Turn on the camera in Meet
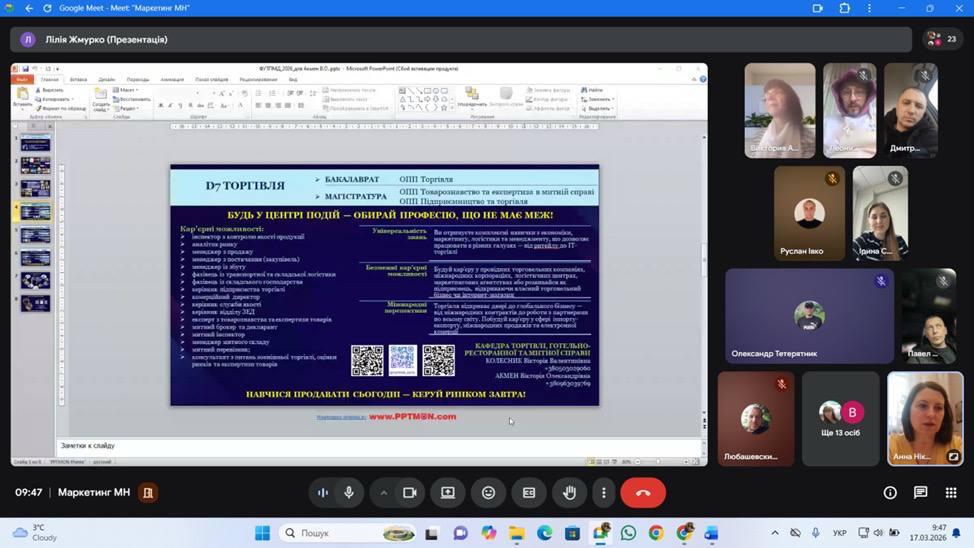 pos(409,492)
